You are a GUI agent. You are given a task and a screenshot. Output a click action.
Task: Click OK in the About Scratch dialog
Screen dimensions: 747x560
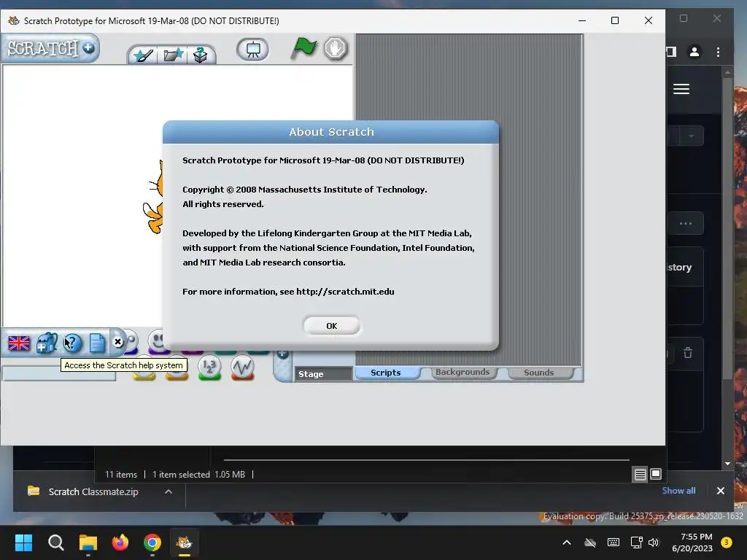(x=332, y=326)
